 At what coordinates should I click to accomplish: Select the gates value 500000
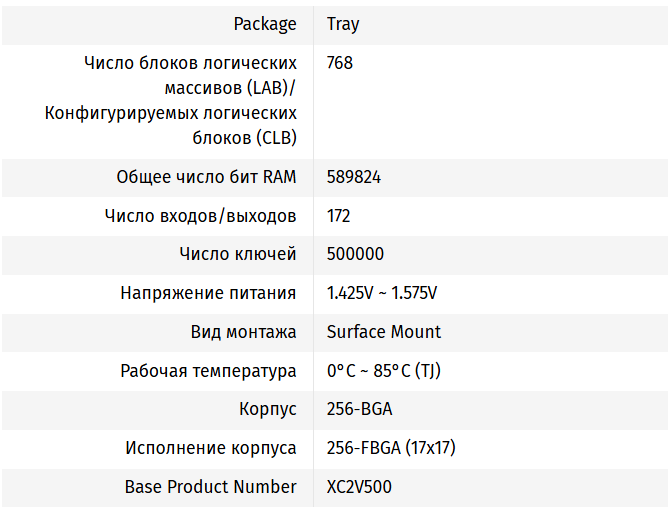pos(355,254)
